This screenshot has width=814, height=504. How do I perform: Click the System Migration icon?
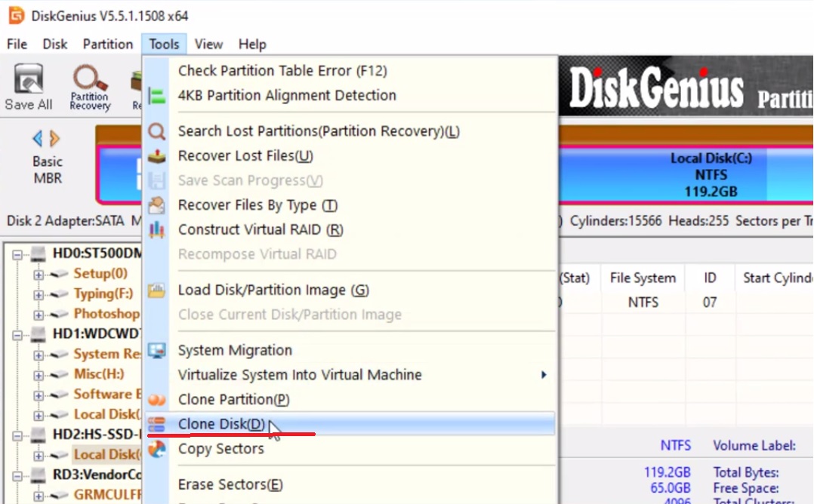pyautogui.click(x=157, y=349)
